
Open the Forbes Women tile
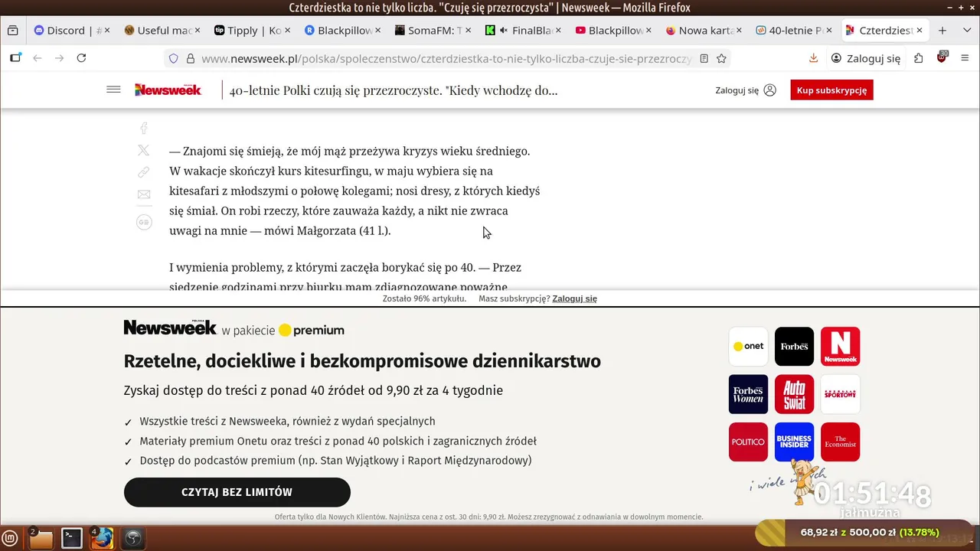[x=748, y=394]
